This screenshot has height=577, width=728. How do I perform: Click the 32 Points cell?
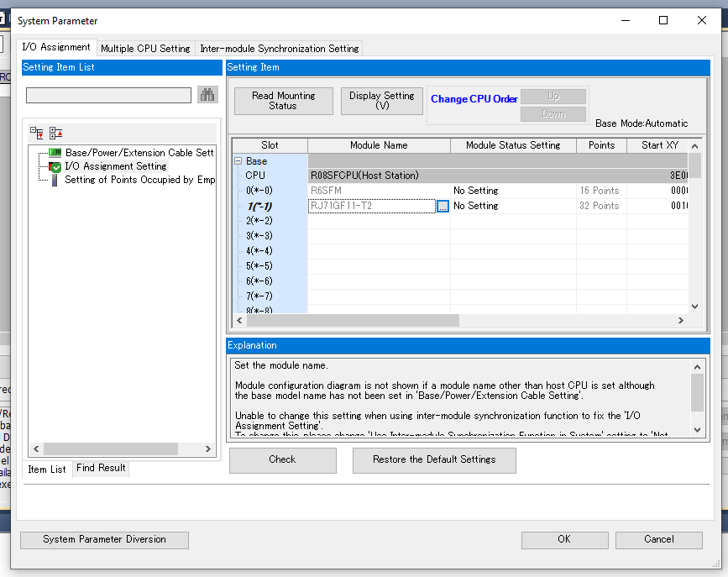tap(601, 206)
